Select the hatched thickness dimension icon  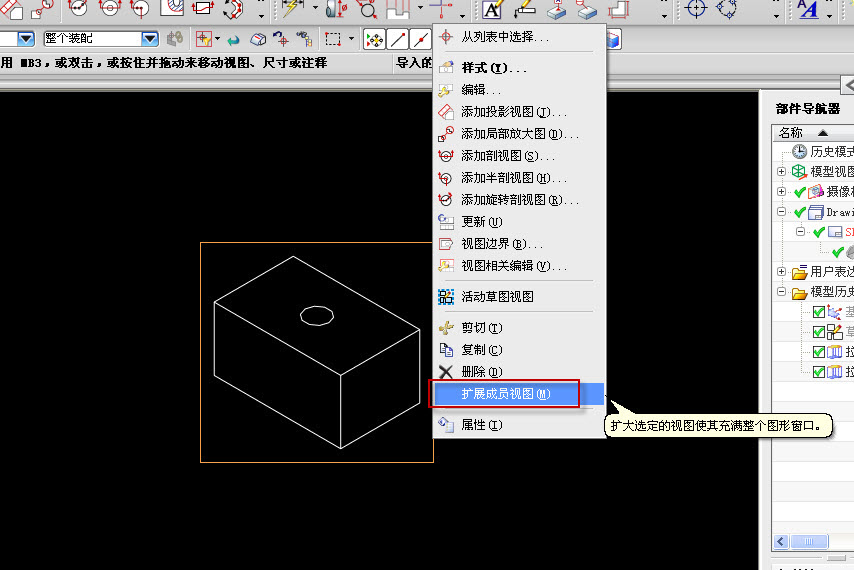pos(172,8)
